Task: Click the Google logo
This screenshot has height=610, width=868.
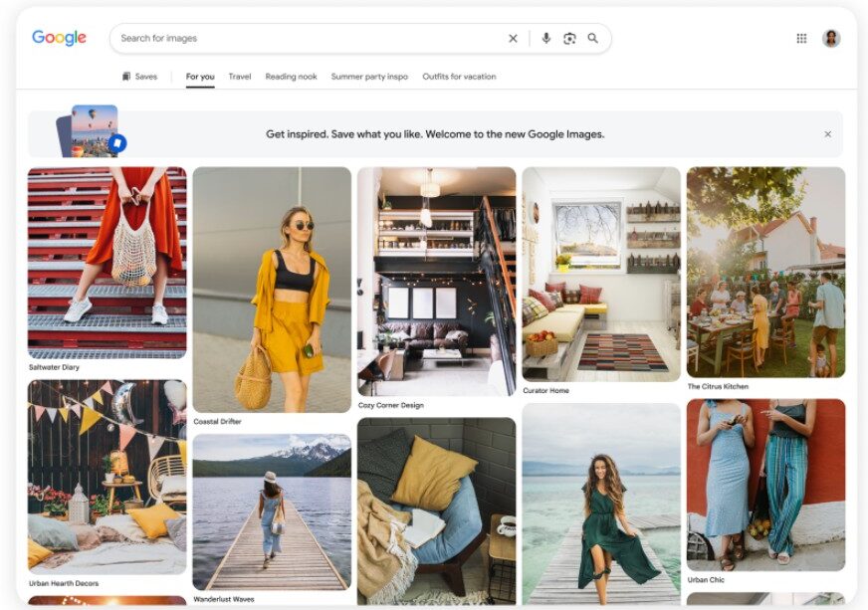Action: click(x=60, y=38)
